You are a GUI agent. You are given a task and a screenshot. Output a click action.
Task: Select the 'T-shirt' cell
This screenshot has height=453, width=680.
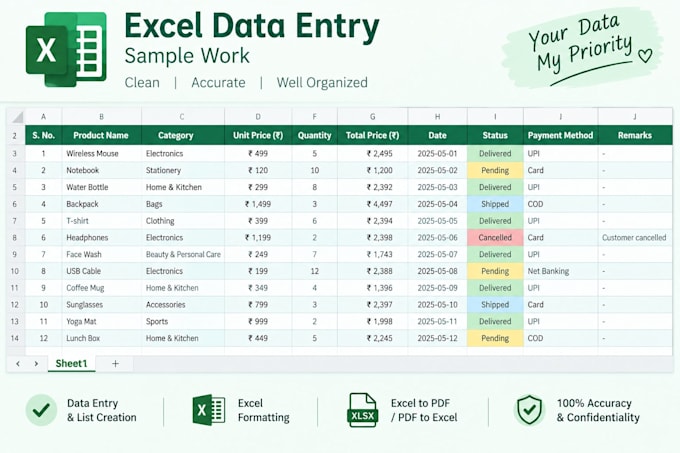101,221
